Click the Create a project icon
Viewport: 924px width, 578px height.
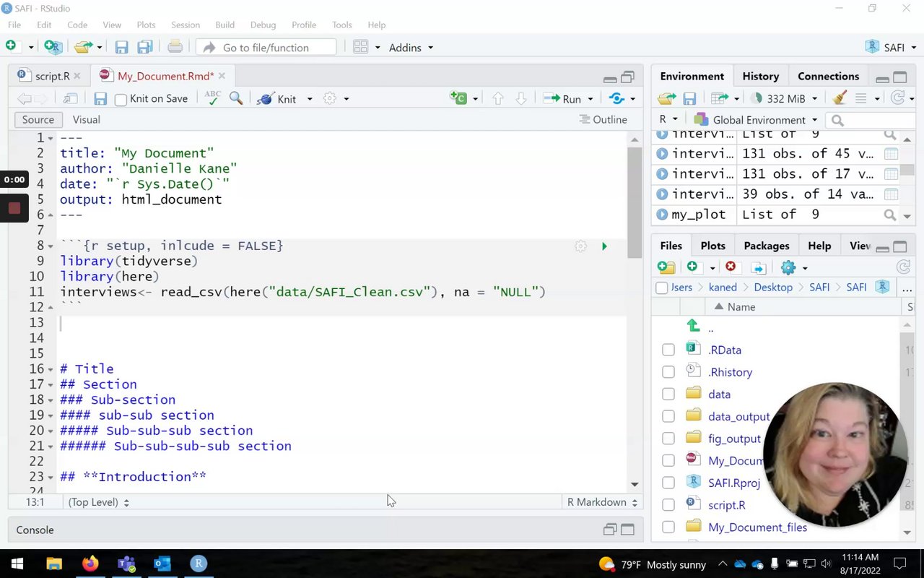tap(53, 47)
